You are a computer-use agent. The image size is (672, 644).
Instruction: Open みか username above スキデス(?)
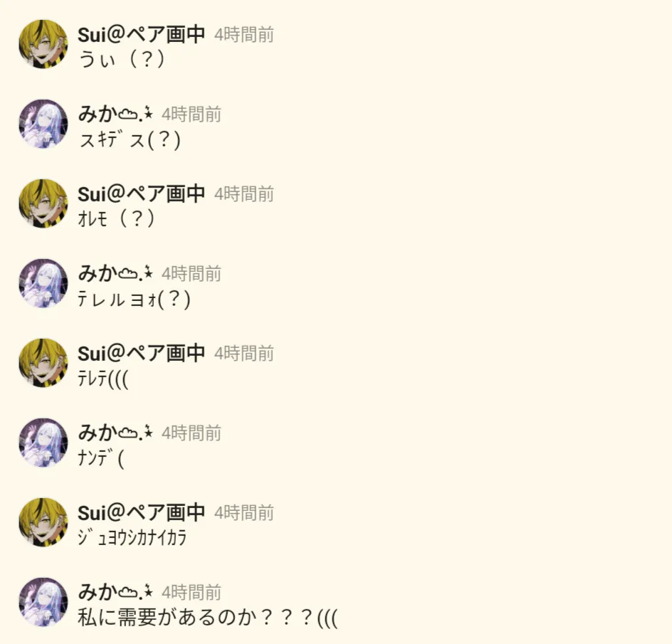tap(115, 115)
